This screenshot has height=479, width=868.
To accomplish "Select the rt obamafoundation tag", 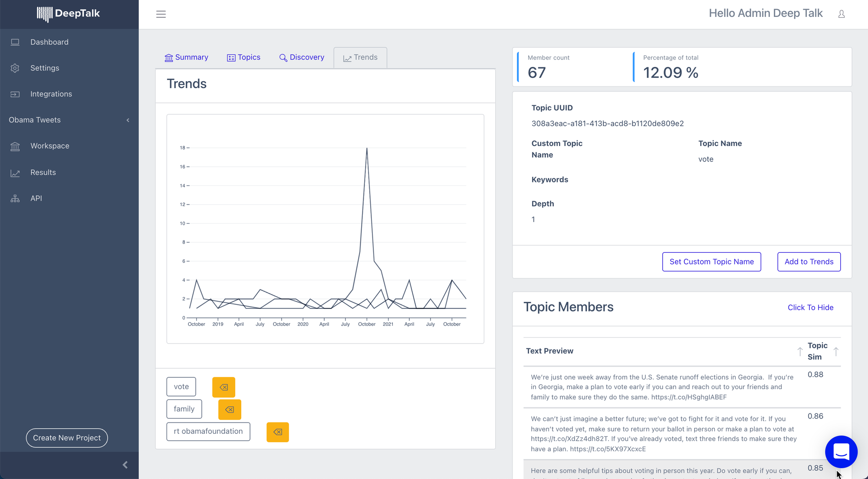I will click(x=208, y=432).
